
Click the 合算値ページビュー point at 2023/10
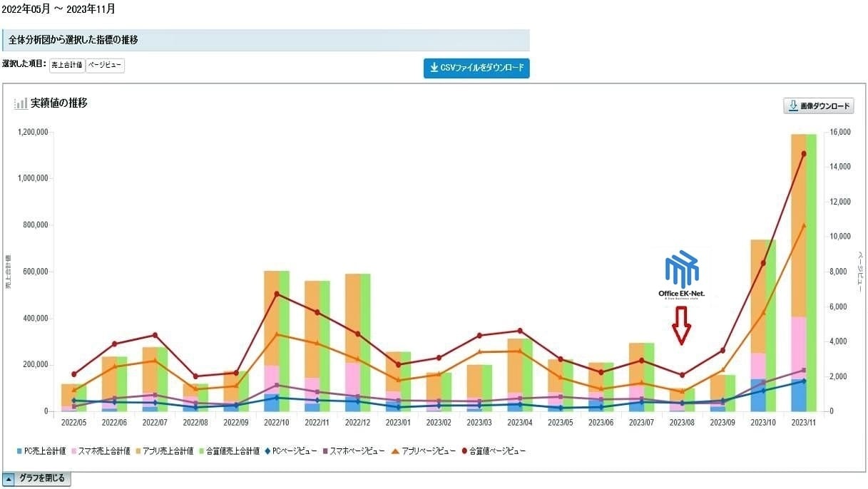point(763,263)
